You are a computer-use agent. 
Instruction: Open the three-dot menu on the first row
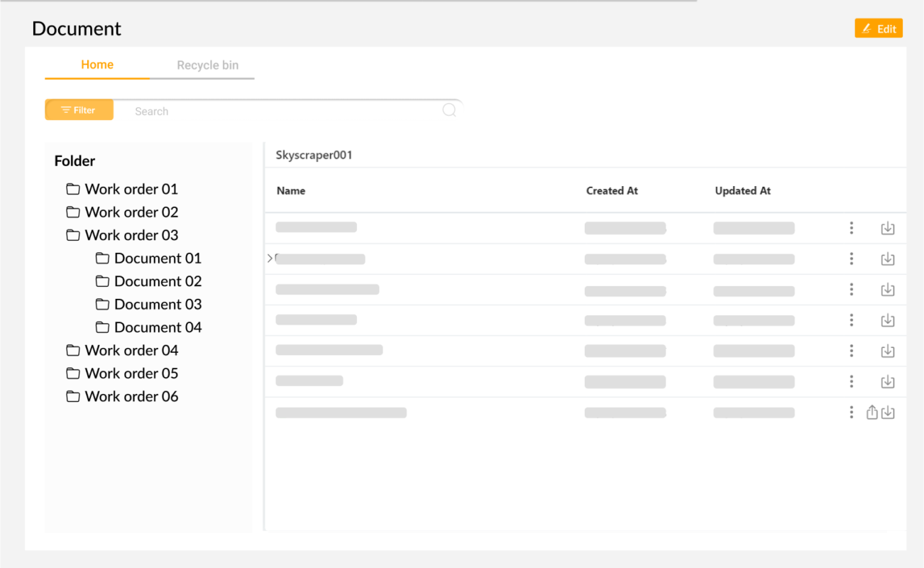click(x=851, y=228)
